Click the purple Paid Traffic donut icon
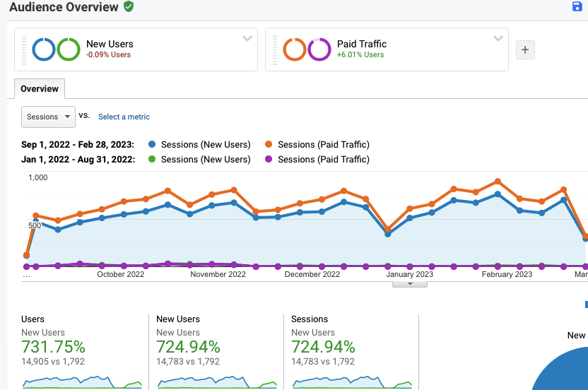Image resolution: width=588 pixels, height=390 pixels. [319, 49]
